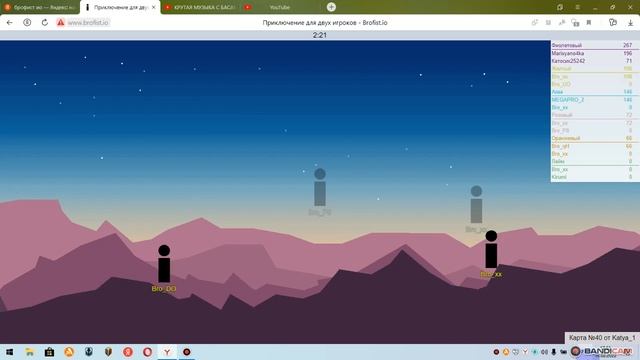The image size is (640, 360).
Task: Close the Brofist.io game tab
Action: (154, 7)
